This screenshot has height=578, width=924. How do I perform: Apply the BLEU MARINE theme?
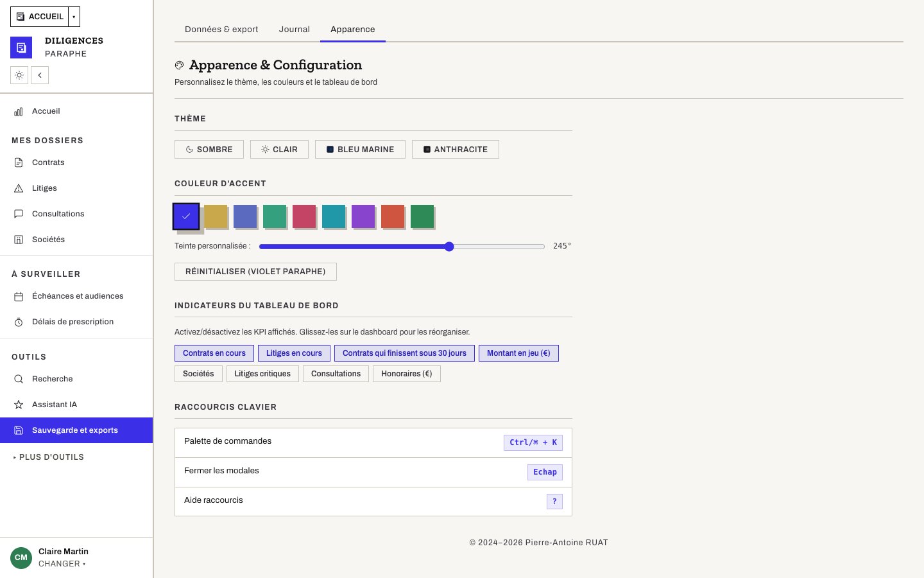pyautogui.click(x=360, y=150)
